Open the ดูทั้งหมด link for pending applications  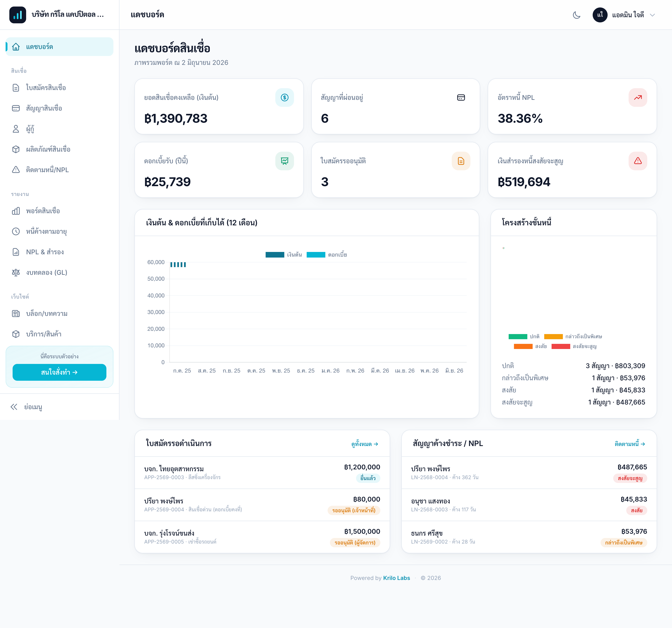tap(364, 444)
